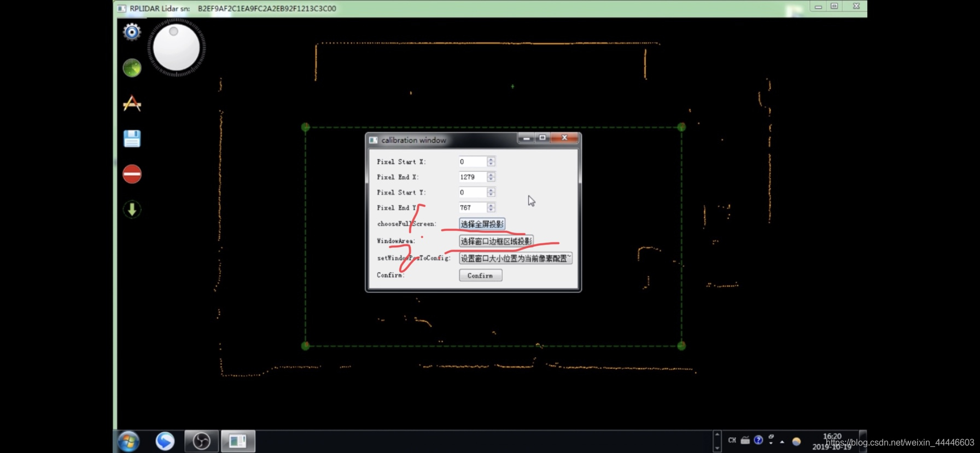Click the Pixel Start Y value field
The height and width of the screenshot is (453, 980).
coord(472,192)
